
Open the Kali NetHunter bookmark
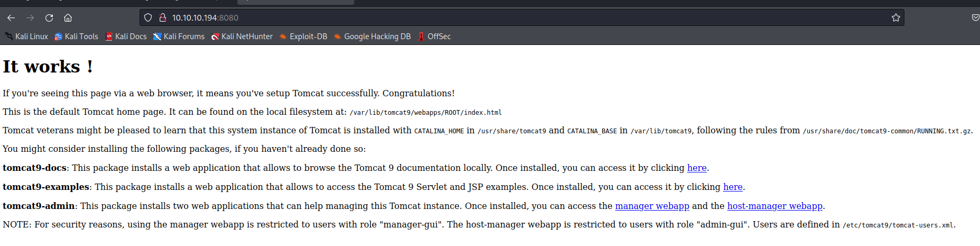pyautogui.click(x=242, y=37)
